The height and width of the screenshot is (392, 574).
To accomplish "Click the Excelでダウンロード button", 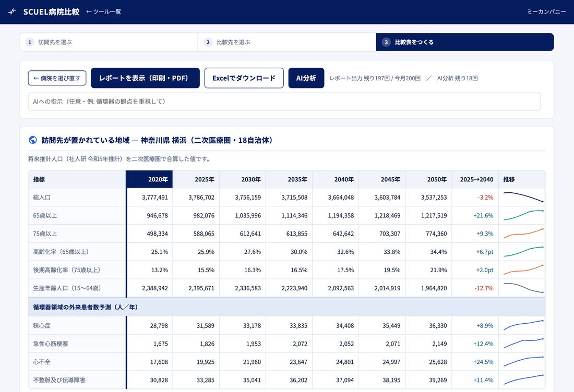I will point(244,78).
